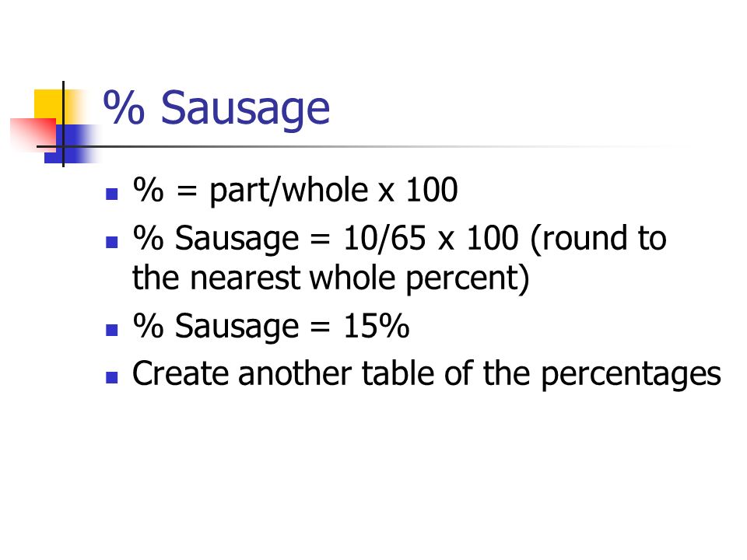This screenshot has width=747, height=560.
Task: Click the bullet beside '% Sausage = 15%'
Action: (112, 330)
